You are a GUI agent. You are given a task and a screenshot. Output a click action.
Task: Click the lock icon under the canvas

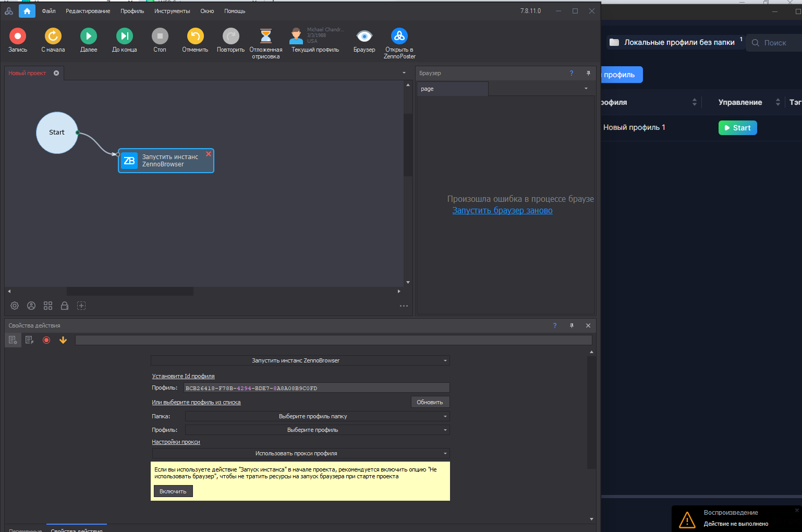click(65, 306)
